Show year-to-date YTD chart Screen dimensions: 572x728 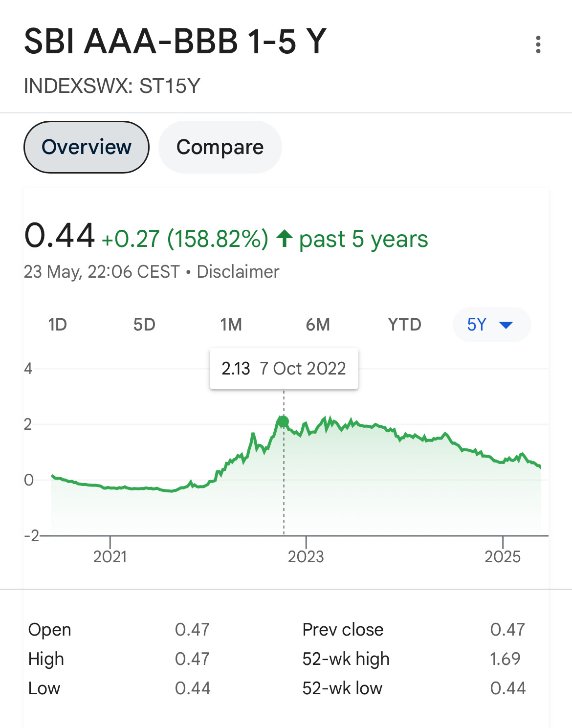[x=404, y=325]
